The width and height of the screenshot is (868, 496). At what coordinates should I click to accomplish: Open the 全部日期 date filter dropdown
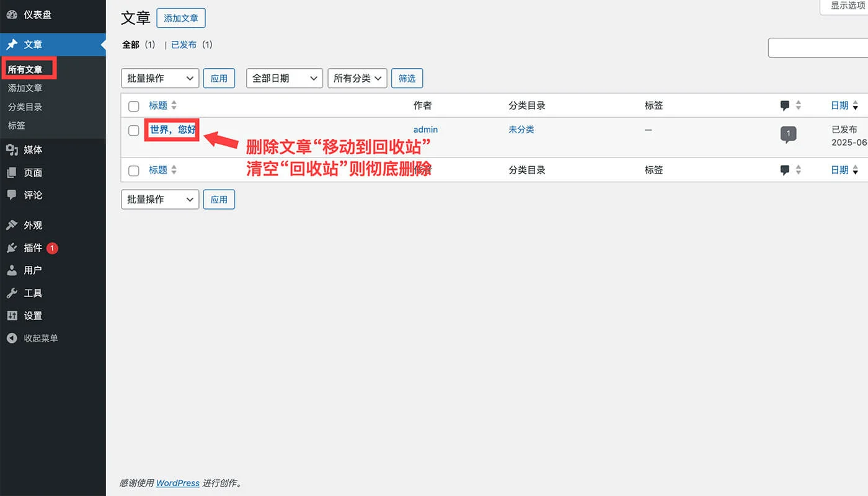click(284, 78)
